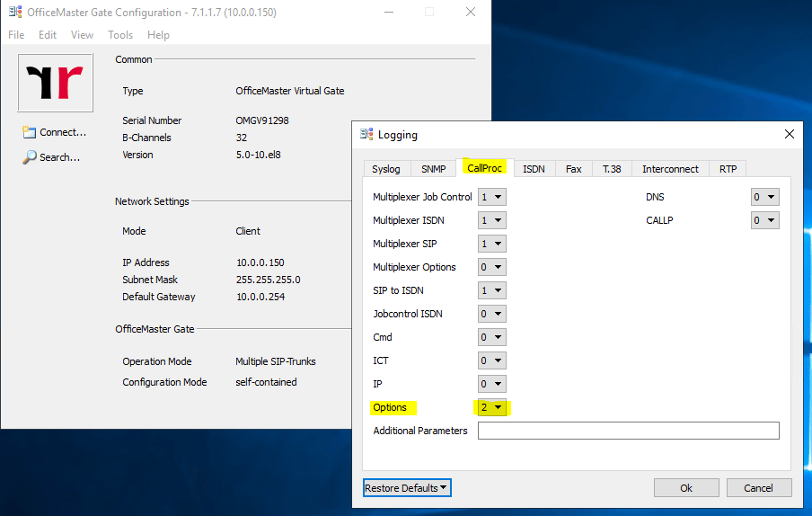Click Search... link in sidebar
Viewport: 812px width, 516px height.
pos(59,157)
